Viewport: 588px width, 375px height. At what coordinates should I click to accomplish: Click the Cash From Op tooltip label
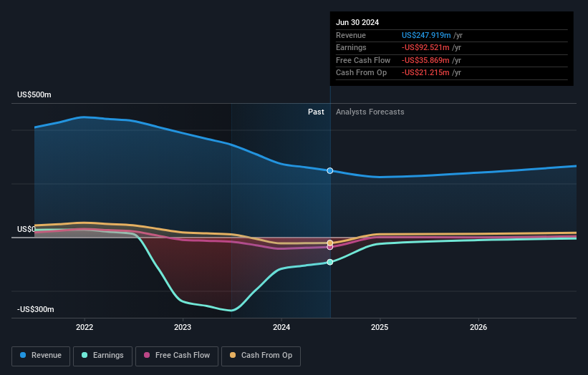(x=361, y=73)
